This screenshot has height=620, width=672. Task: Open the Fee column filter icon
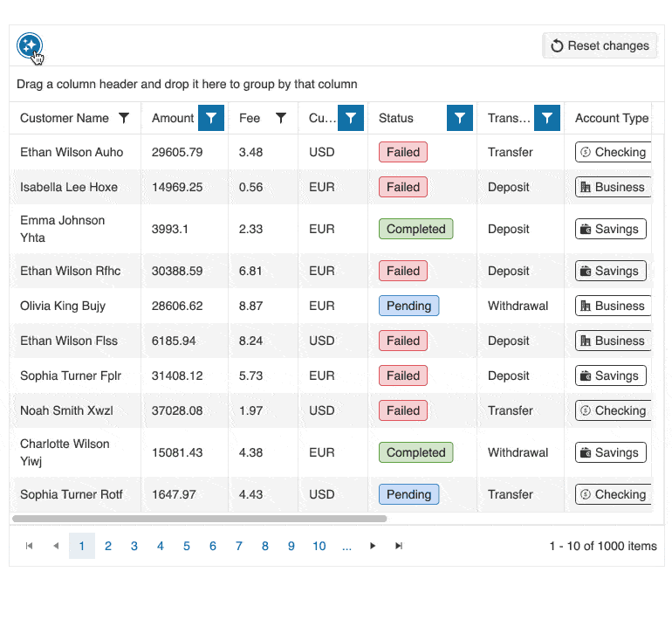(281, 118)
